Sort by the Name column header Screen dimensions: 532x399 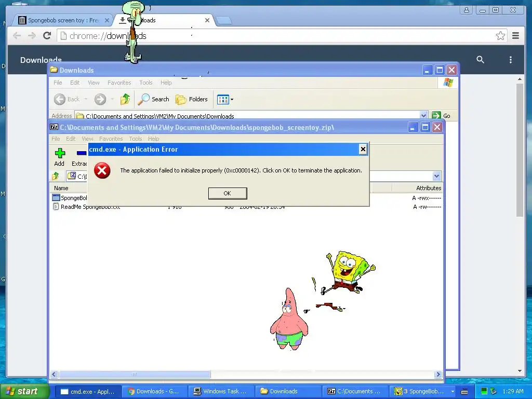coord(61,188)
